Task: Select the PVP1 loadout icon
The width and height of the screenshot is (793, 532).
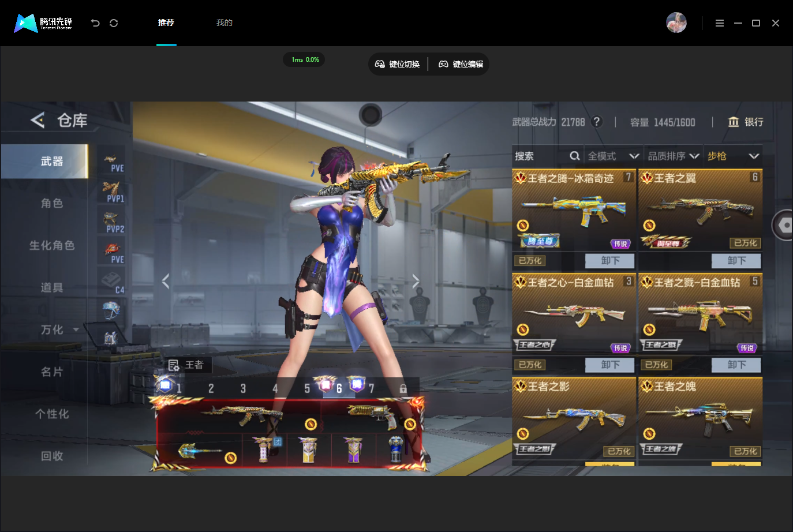Action: point(112,192)
